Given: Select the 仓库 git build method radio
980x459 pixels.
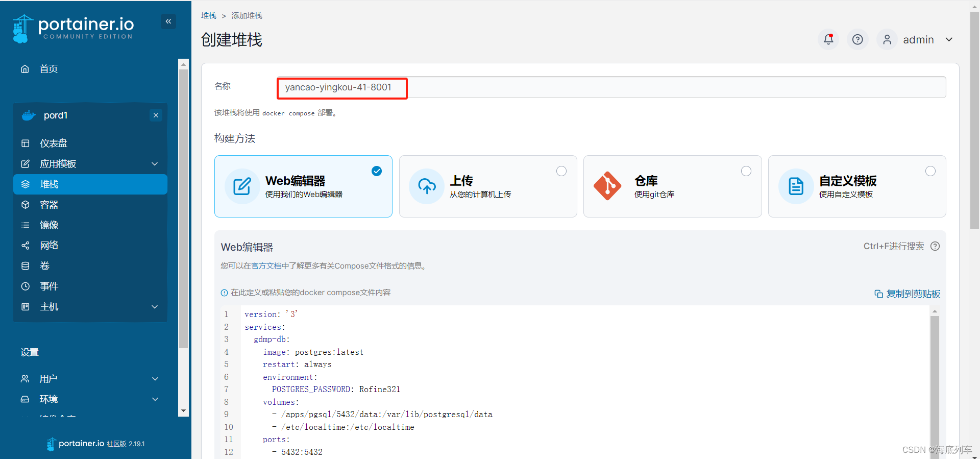Looking at the screenshot, I should tap(746, 171).
